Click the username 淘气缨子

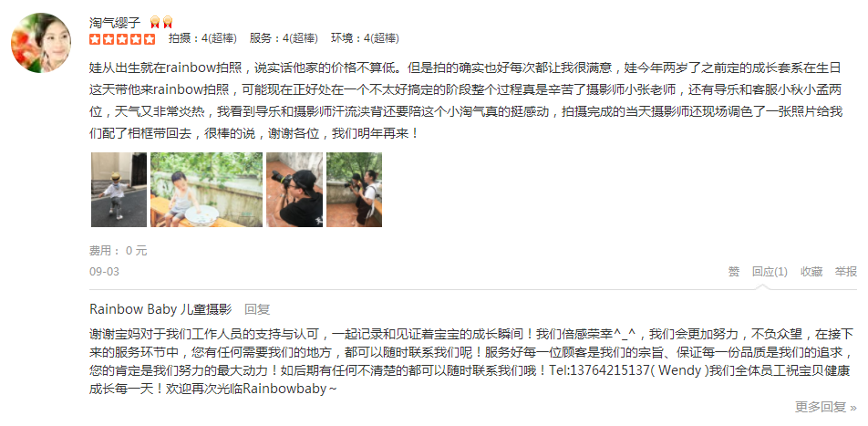pos(115,23)
